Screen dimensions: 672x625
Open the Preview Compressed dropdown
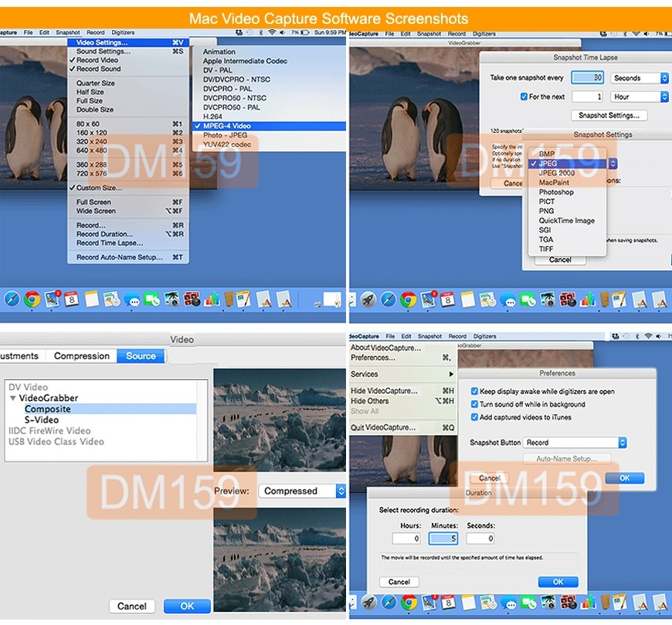[302, 491]
